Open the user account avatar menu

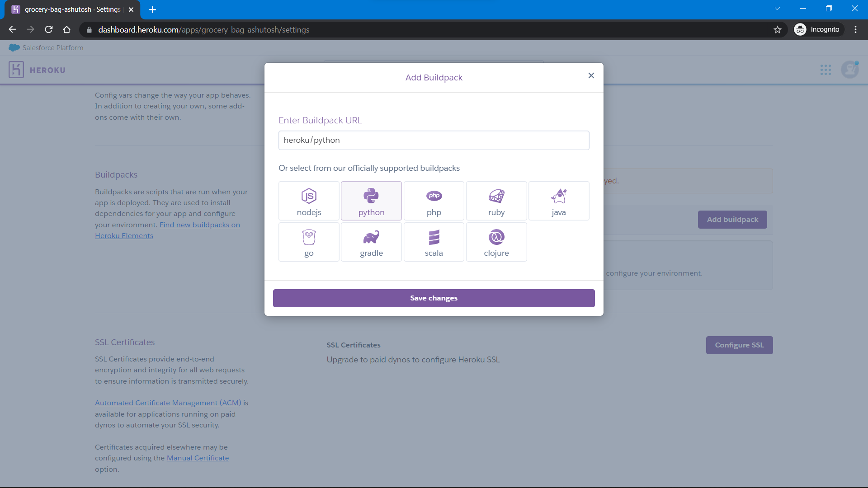[x=849, y=70]
